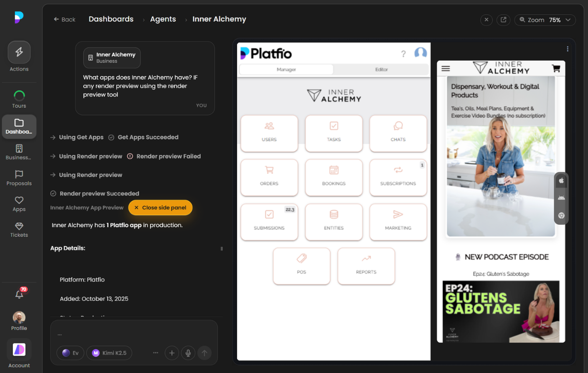The width and height of the screenshot is (588, 373).
Task: Click Platform: Platfio text
Action: (82, 280)
